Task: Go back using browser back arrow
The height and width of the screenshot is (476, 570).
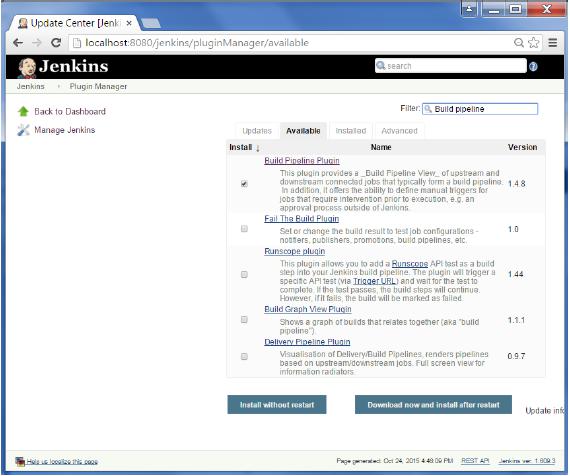Action: [18, 43]
